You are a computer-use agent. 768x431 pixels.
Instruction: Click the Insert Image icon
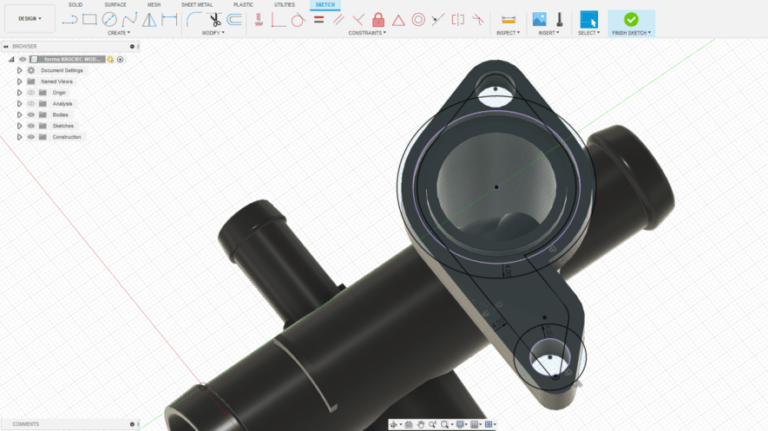point(539,19)
